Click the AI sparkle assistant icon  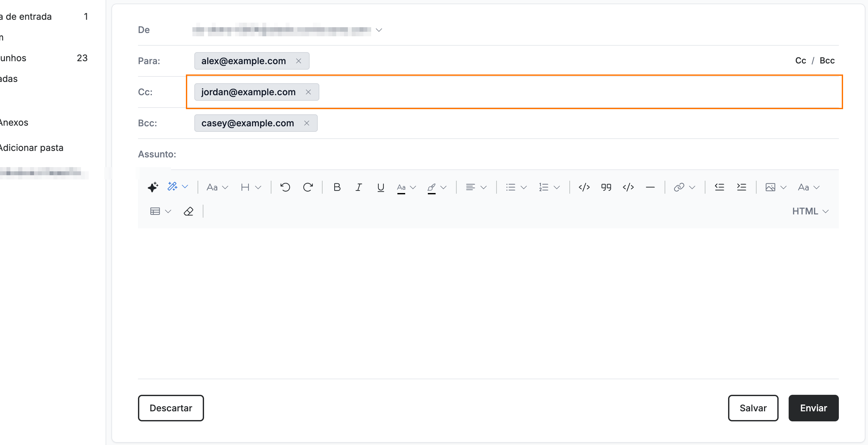click(x=153, y=187)
